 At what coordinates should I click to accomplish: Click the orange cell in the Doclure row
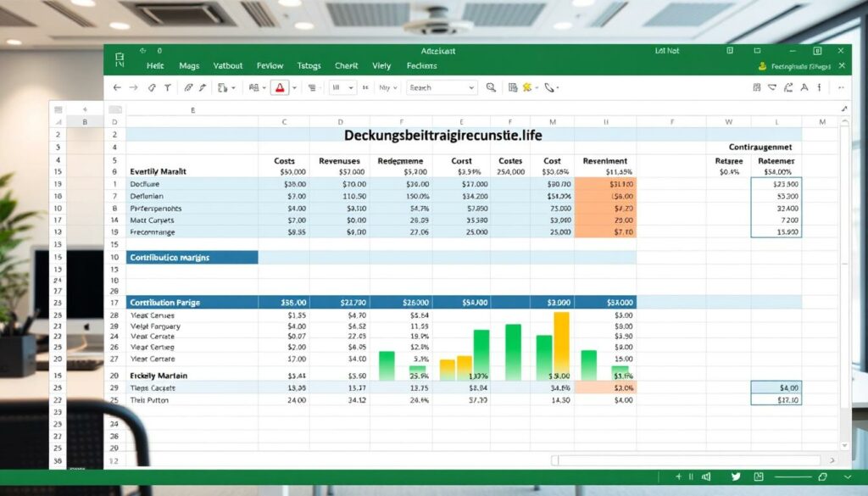click(605, 184)
